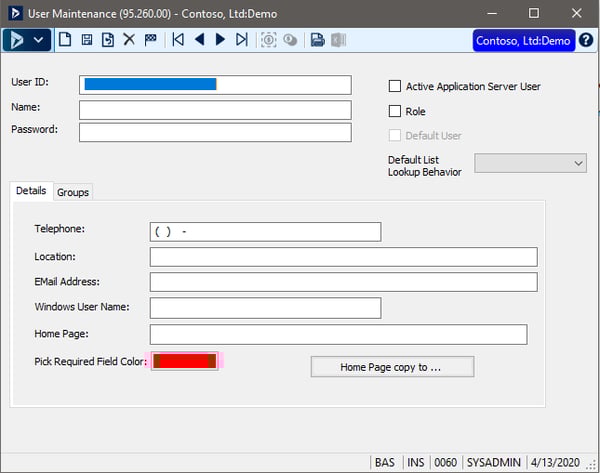600x473 pixels.
Task: Go to the last record
Action: click(242, 39)
